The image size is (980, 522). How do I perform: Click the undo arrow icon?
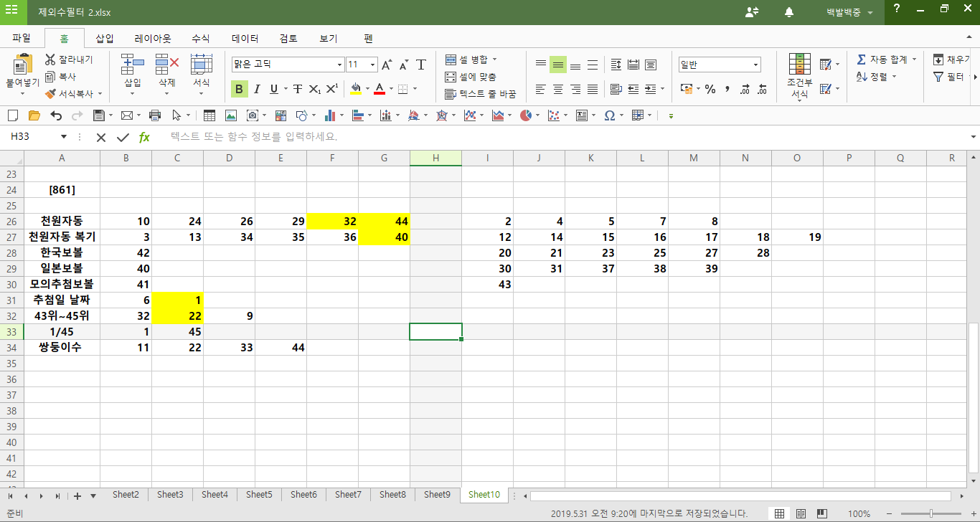(x=56, y=115)
